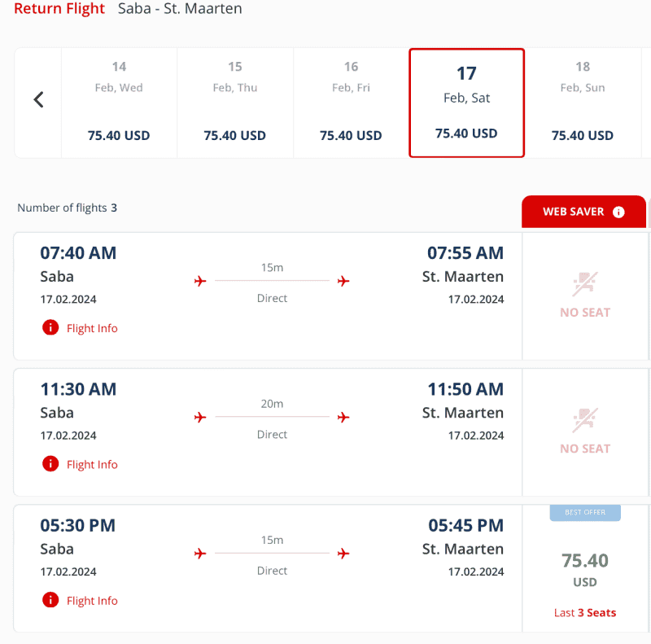Switch to 18 Feb, Sun date
Image resolution: width=651 pixels, height=644 pixels.
583,103
